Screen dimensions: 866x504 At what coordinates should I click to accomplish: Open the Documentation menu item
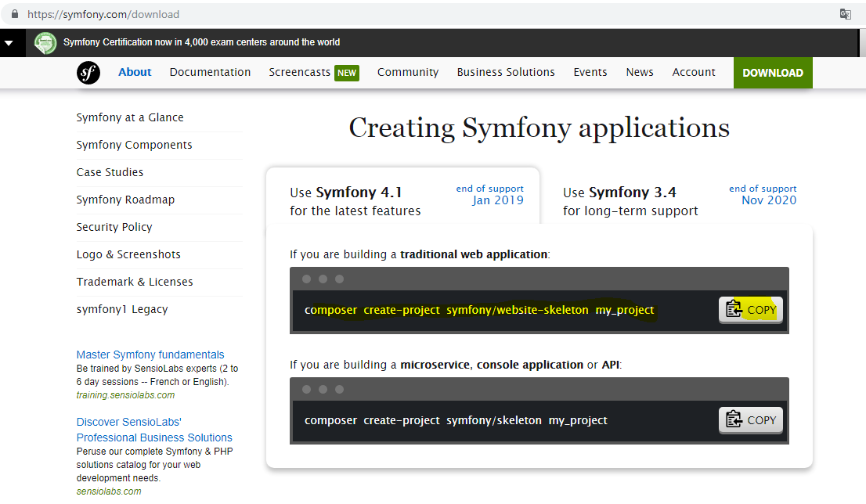[x=210, y=72]
